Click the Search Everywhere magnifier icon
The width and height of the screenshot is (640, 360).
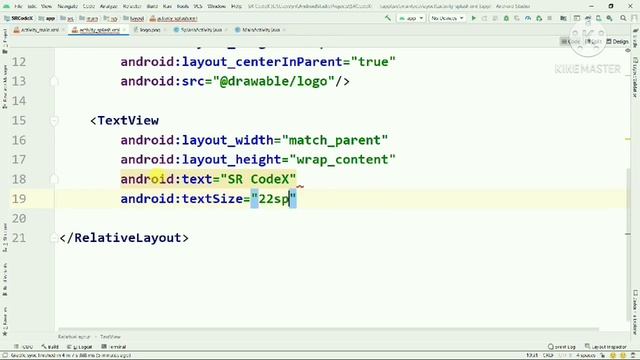(623, 18)
